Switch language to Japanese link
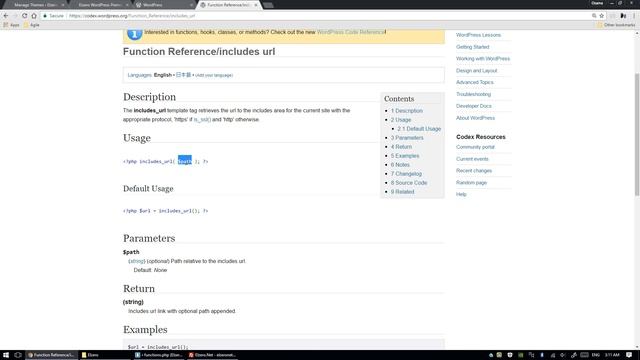This screenshot has width=640, height=360. (183, 75)
